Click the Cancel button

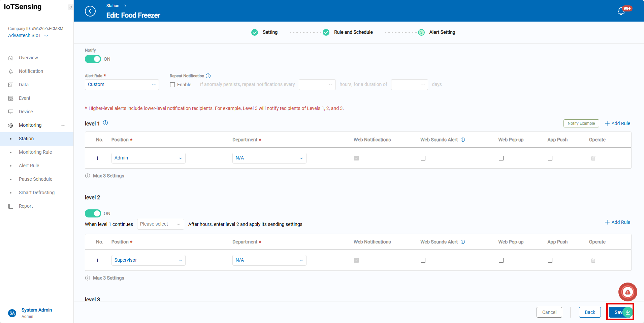(x=549, y=312)
